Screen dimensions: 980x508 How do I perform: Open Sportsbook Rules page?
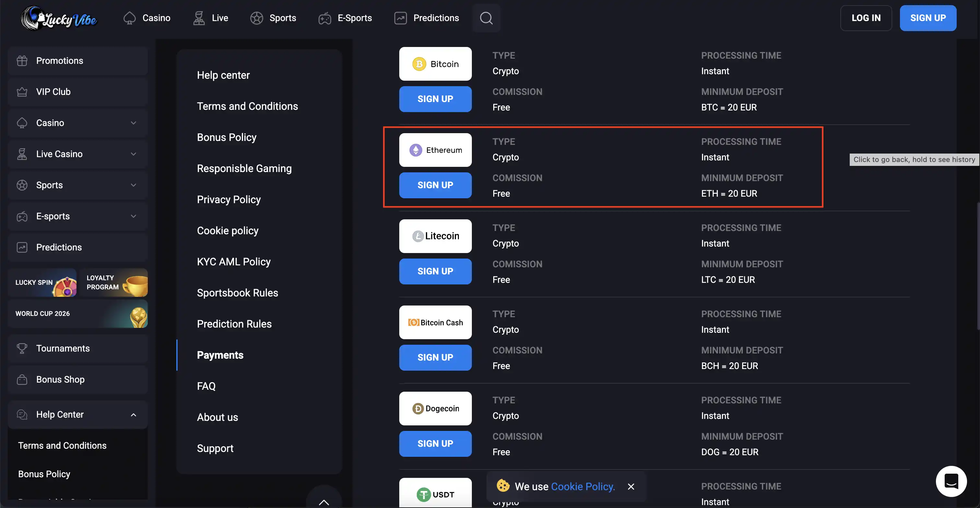[238, 293]
